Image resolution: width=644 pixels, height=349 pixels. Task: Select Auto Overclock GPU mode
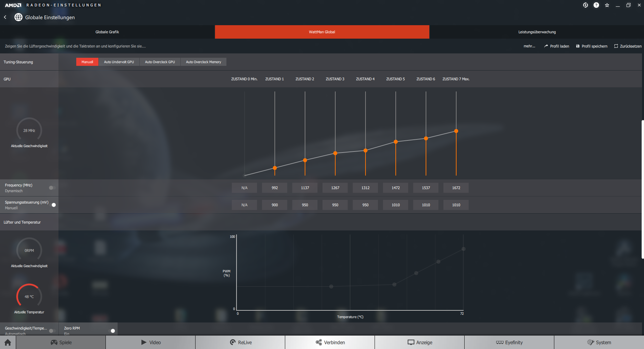pyautogui.click(x=160, y=62)
